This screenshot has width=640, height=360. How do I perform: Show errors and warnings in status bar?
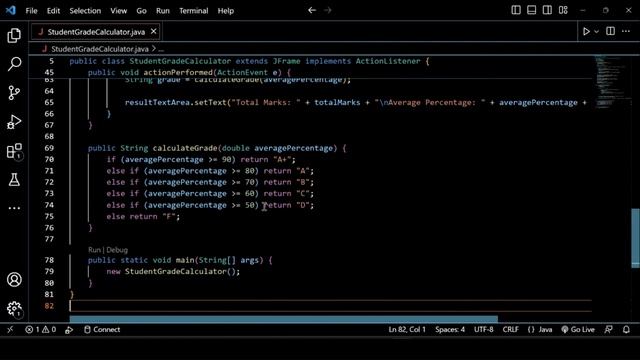(x=40, y=329)
